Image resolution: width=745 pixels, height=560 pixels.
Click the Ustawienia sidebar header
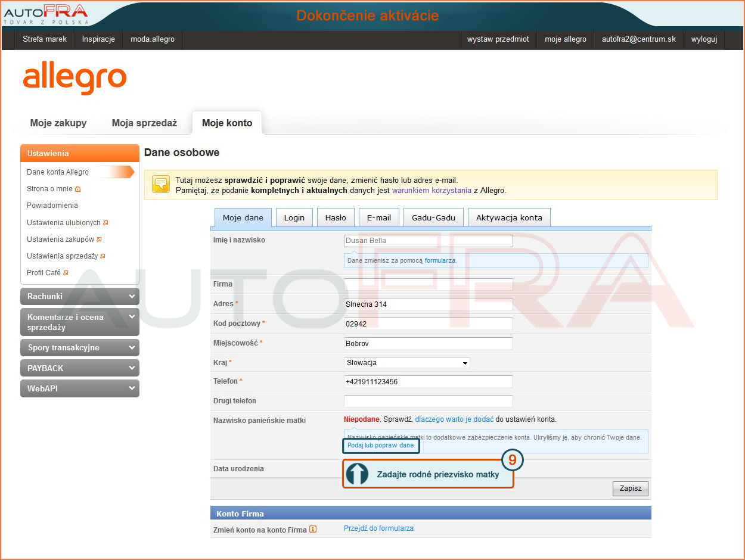click(x=80, y=153)
